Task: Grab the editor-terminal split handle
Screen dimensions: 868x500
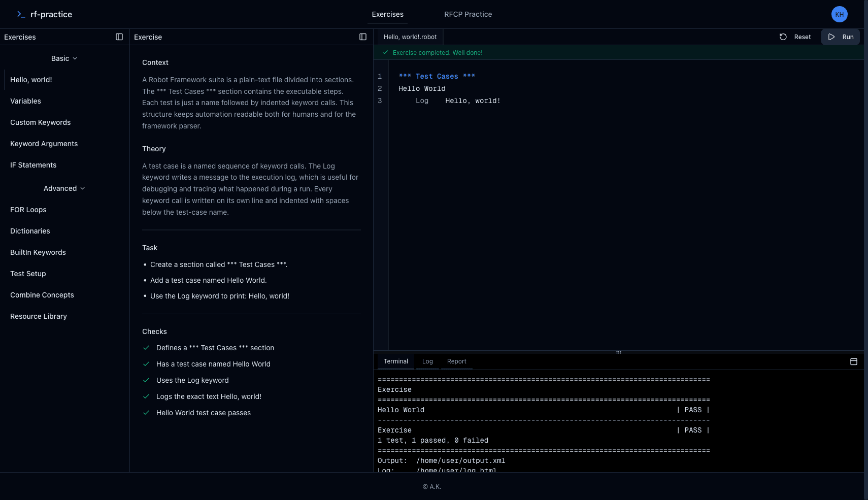Action: tap(619, 352)
